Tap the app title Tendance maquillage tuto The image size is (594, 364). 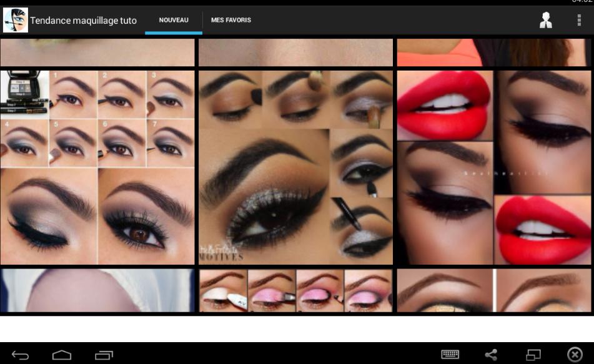tap(82, 19)
